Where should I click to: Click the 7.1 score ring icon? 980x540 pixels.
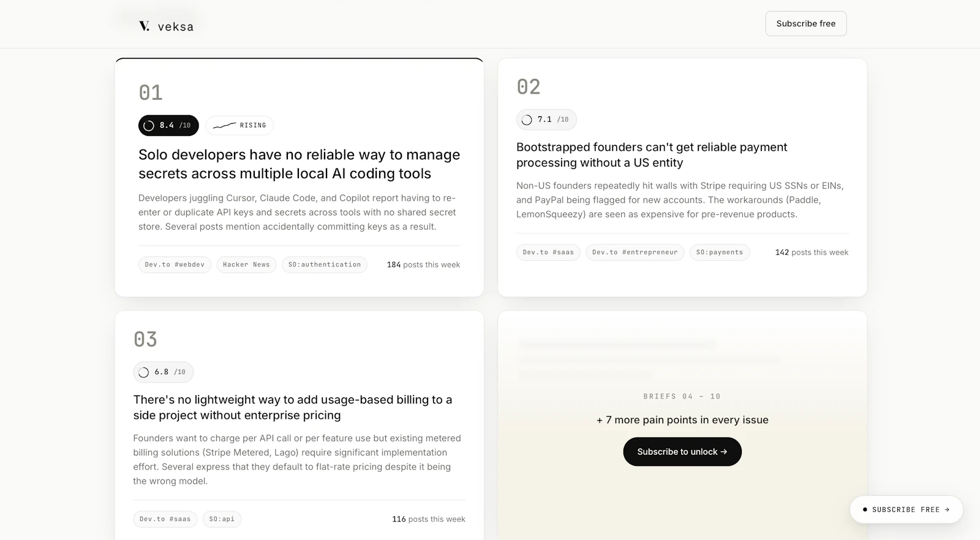click(527, 120)
